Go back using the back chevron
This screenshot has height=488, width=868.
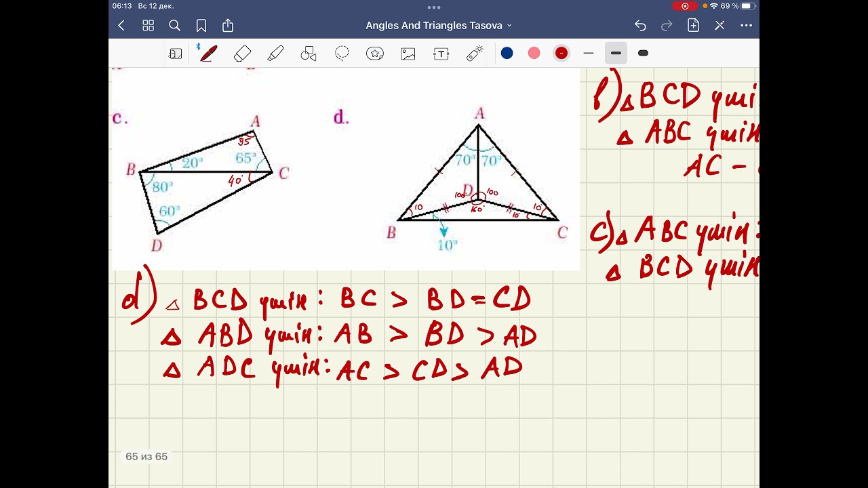(x=121, y=26)
